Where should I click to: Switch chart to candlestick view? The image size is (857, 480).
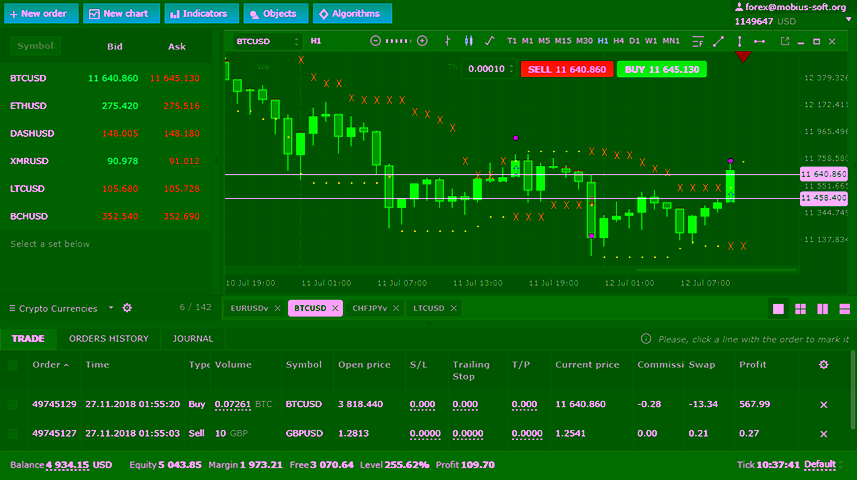pyautogui.click(x=467, y=41)
